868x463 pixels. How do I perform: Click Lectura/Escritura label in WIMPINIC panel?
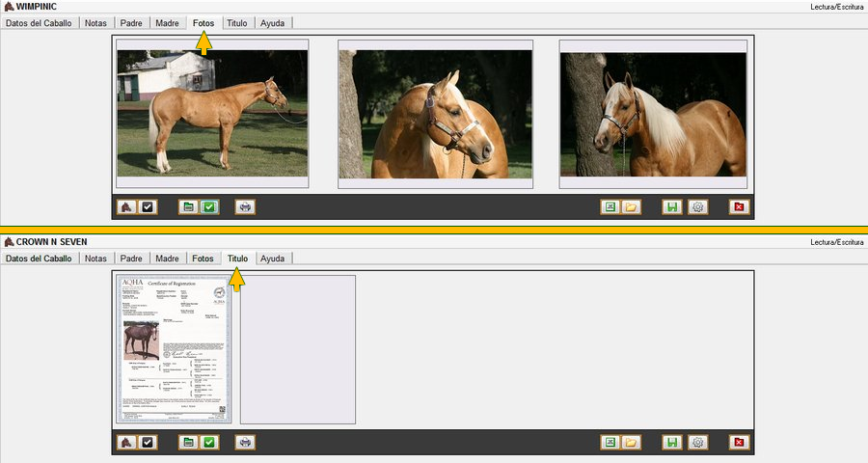click(x=836, y=7)
